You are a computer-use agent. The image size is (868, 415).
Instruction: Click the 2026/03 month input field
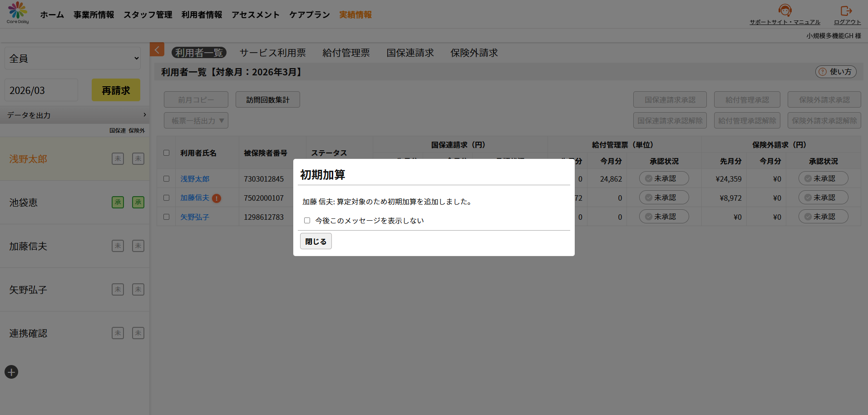(41, 90)
